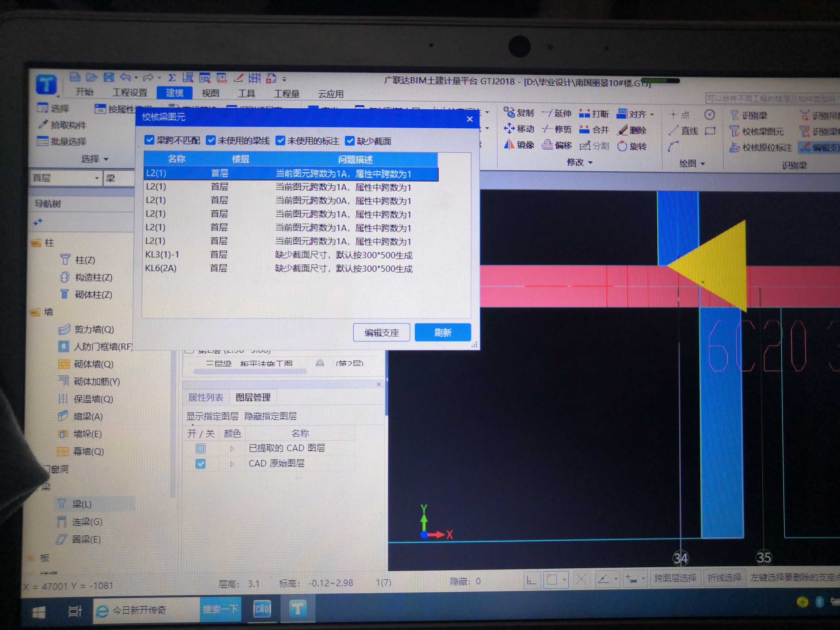Click Check Beam Elements (校核梁图元)
The image size is (840, 630).
pyautogui.click(x=757, y=131)
